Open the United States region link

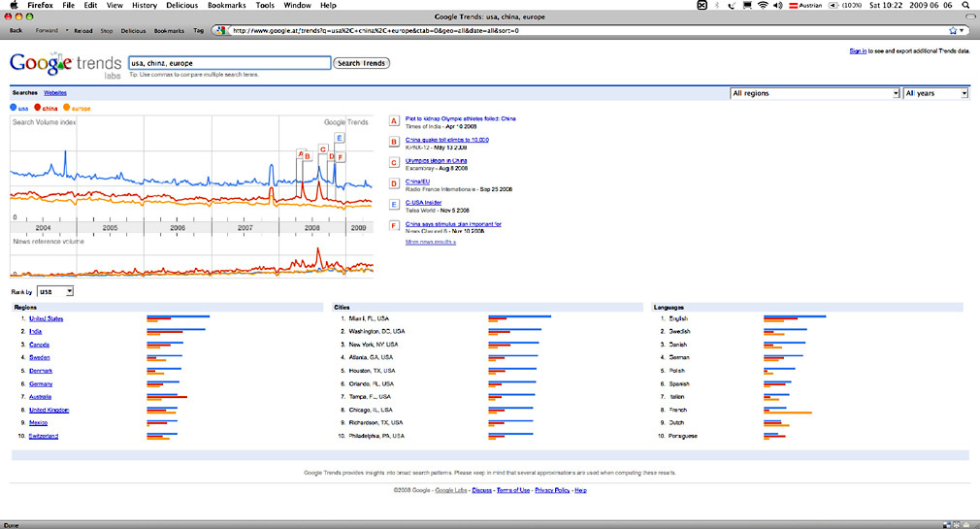pyautogui.click(x=46, y=318)
